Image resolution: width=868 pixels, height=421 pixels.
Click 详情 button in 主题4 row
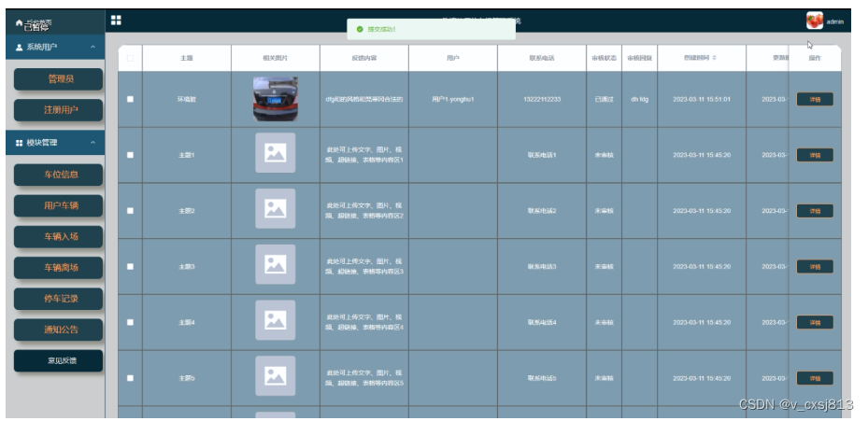pyautogui.click(x=815, y=323)
